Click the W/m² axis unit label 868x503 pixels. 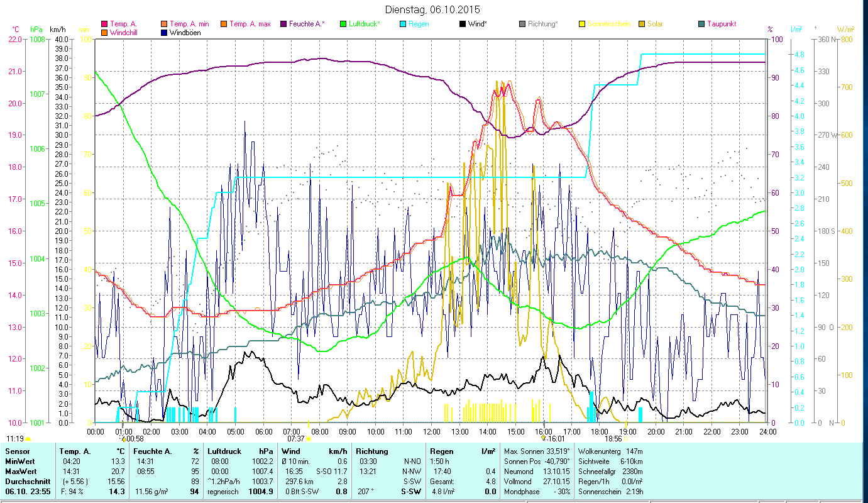(845, 30)
